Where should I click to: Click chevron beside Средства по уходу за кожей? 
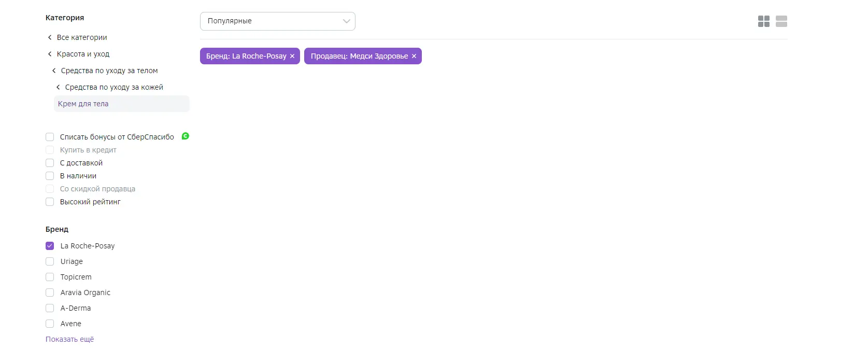[58, 87]
